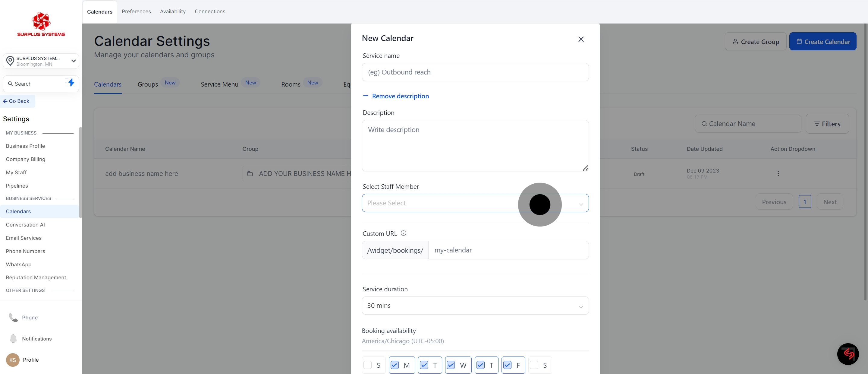The width and height of the screenshot is (868, 374).
Task: Open the Select Staff Member dropdown
Action: 438,203
